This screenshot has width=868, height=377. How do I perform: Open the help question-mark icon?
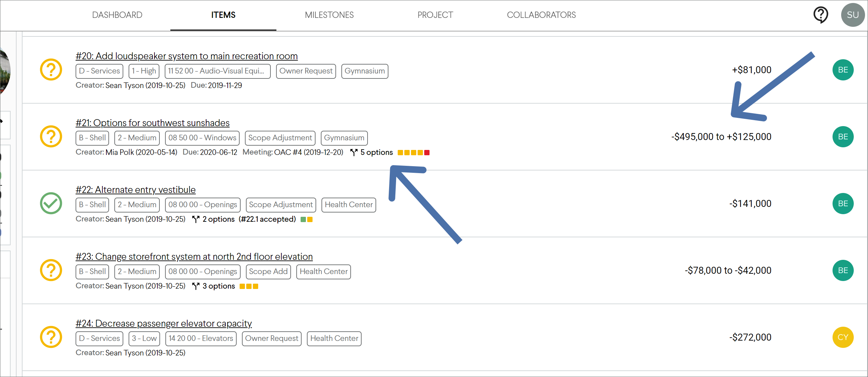pyautogui.click(x=821, y=15)
